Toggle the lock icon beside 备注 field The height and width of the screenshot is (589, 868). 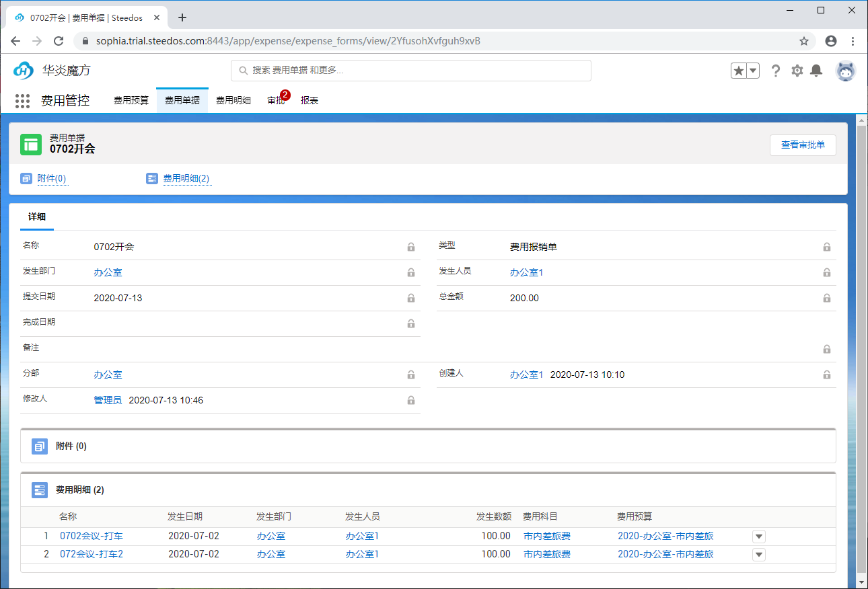point(826,349)
